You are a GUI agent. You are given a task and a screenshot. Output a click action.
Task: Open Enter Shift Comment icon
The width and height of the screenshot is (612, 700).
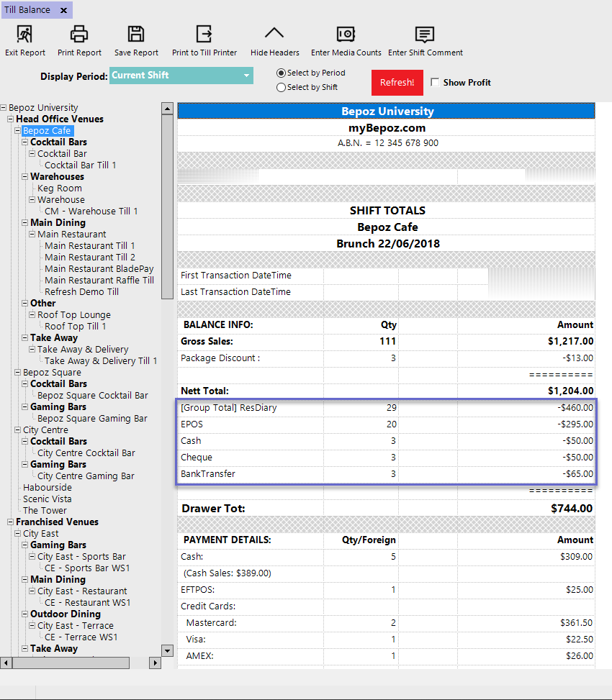(425, 34)
